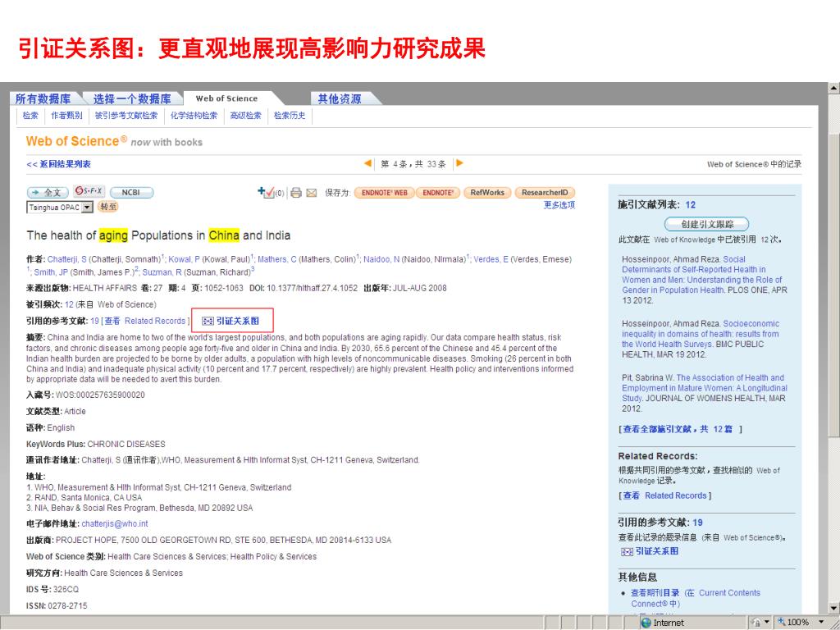Open 查看期刊目录 Current Contents link
Viewport: 840px width, 630px height.
(x=696, y=598)
